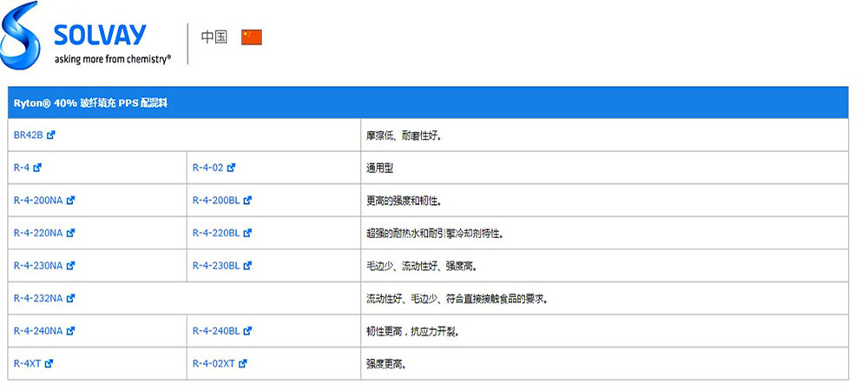868x391 pixels.
Task: Click external link icon next to BR42B
Action: pyautogui.click(x=51, y=136)
